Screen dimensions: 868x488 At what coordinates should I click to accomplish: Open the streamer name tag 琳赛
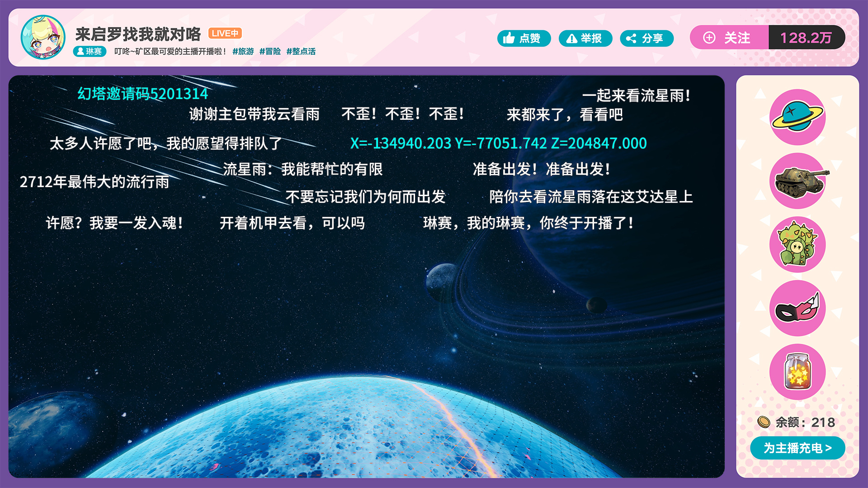tap(90, 52)
